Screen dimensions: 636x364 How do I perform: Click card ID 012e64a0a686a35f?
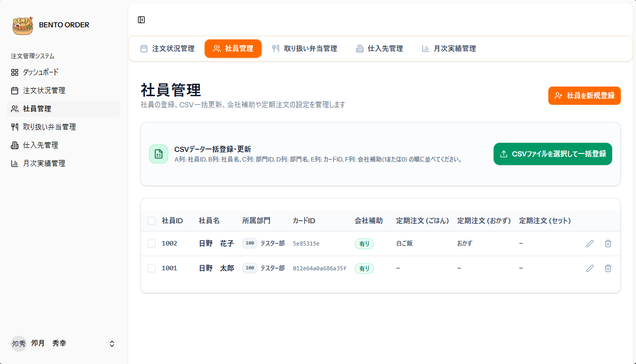coord(320,268)
